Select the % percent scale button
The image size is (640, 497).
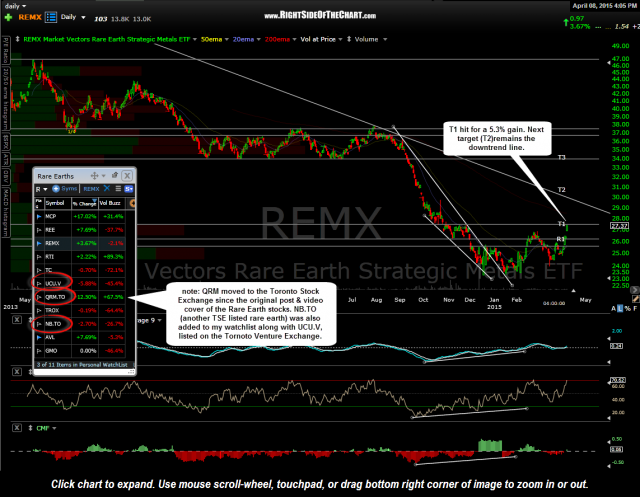(x=627, y=309)
